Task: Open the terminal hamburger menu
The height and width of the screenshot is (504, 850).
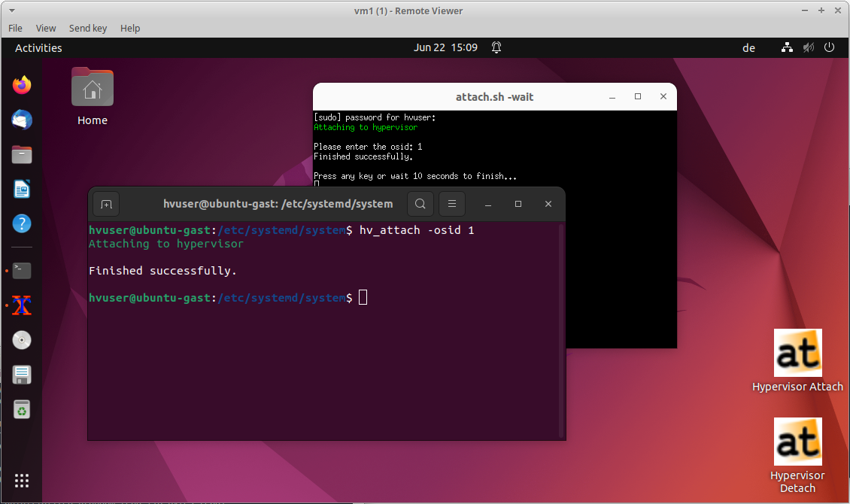Action: click(x=451, y=204)
